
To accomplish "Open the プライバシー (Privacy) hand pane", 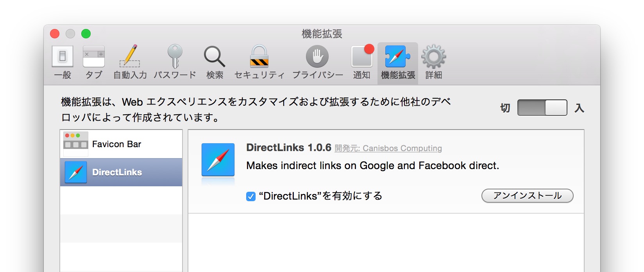I will point(317,62).
